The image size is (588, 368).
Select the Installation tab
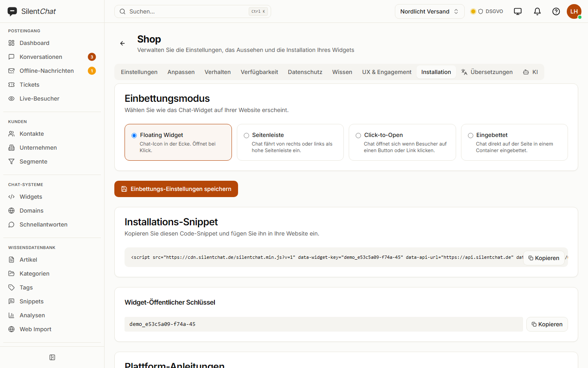(436, 72)
